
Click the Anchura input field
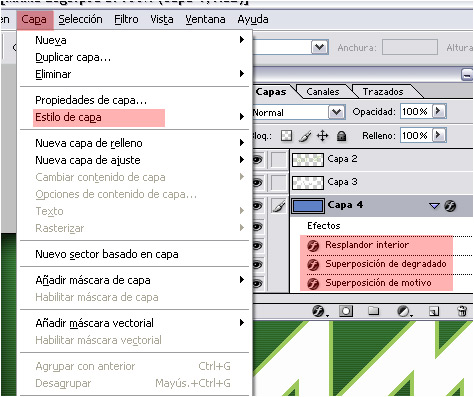[x=410, y=47]
